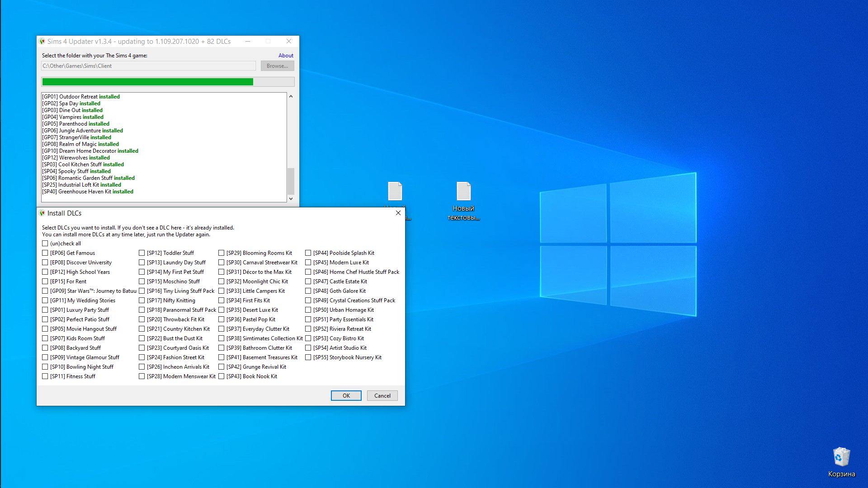Screen dimensions: 868x488
Task: Click the Install DLCs dialog title icon
Action: click(x=42, y=213)
